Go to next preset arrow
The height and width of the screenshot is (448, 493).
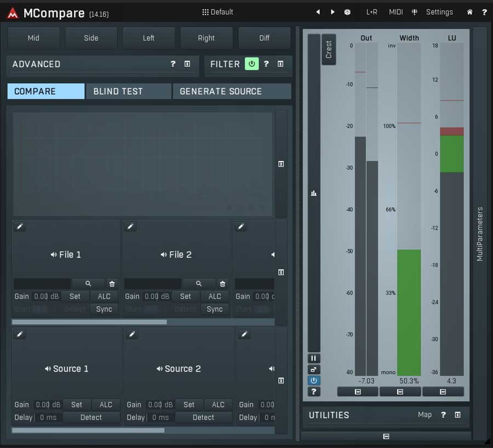333,12
